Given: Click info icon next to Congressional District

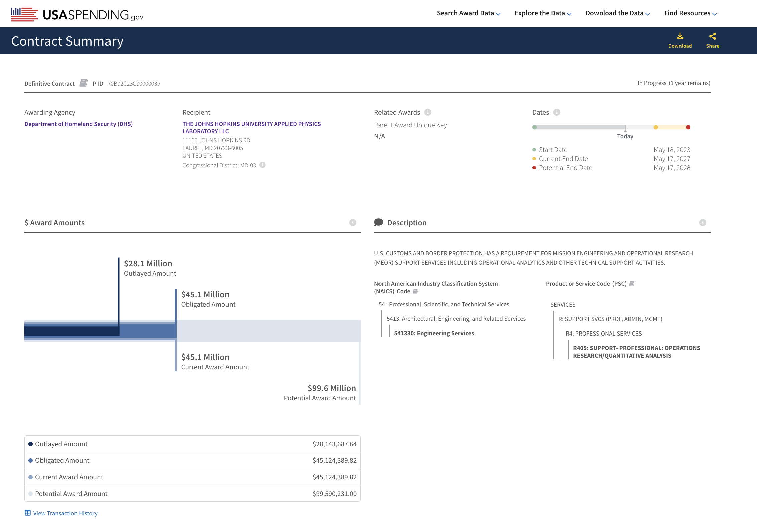Looking at the screenshot, I should [x=263, y=165].
